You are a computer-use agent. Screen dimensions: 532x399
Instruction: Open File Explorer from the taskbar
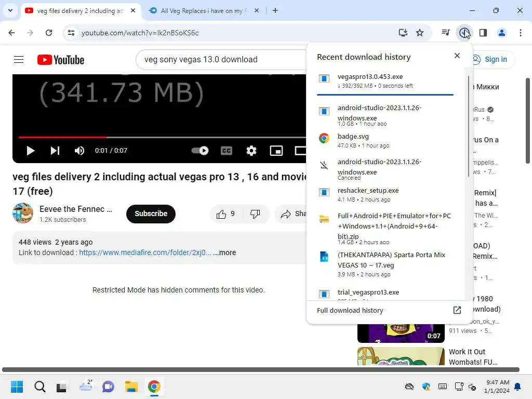coord(131,387)
